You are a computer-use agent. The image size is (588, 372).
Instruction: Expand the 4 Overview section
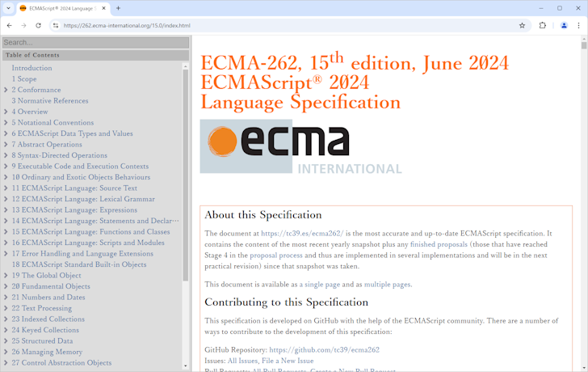pos(6,112)
